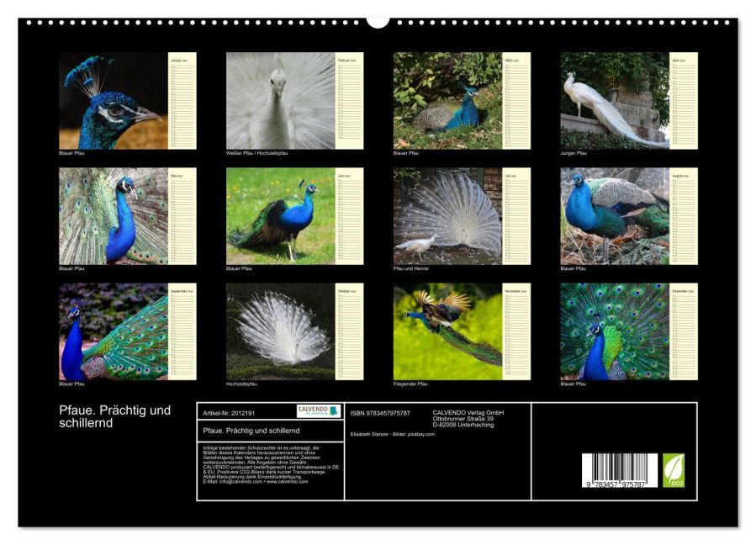Select the October white fanned peacock photo
Image resolution: width=756 pixels, height=545 pixels.
281,332
